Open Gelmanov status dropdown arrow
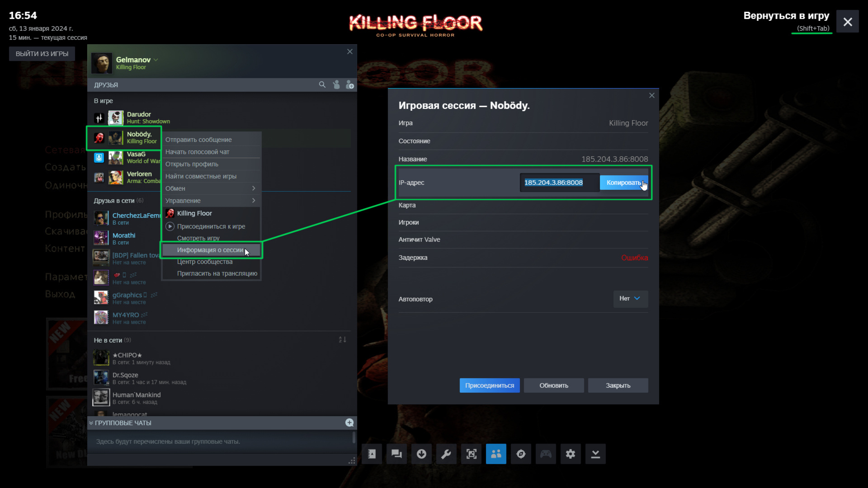 (x=156, y=60)
